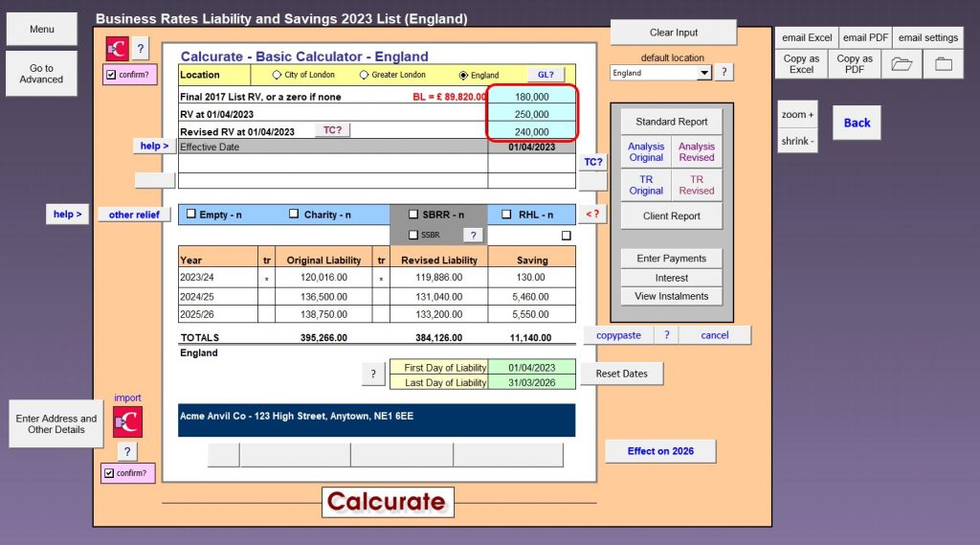The image size is (980, 545).
Task: Click the open folder icon
Action: (x=901, y=64)
